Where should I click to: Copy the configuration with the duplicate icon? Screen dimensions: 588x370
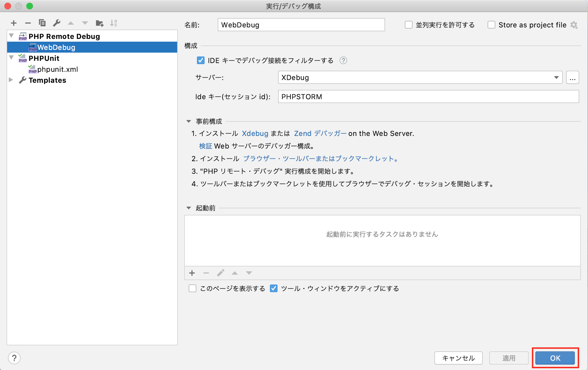pos(42,23)
